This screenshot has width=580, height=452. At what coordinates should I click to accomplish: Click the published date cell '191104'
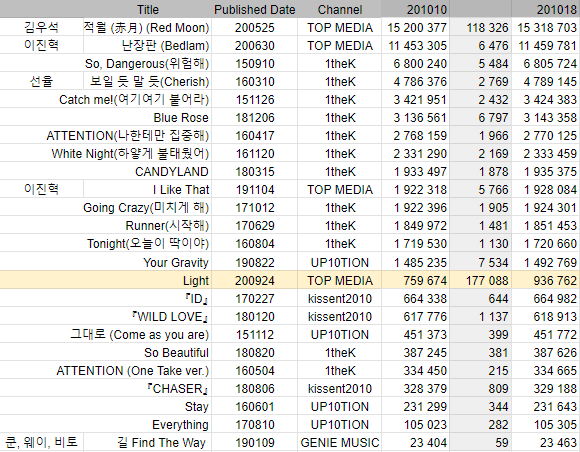(x=255, y=190)
